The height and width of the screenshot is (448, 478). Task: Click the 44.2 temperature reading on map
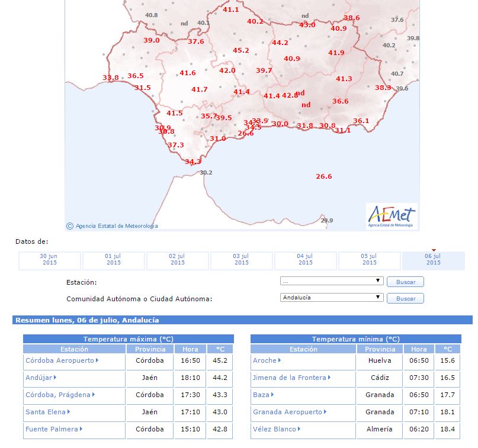coord(280,43)
